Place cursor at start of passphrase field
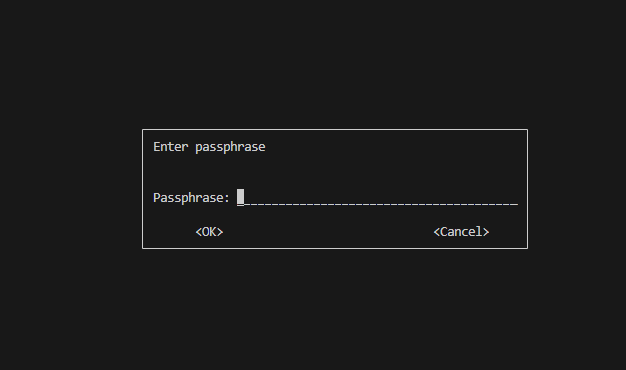 click(x=240, y=198)
